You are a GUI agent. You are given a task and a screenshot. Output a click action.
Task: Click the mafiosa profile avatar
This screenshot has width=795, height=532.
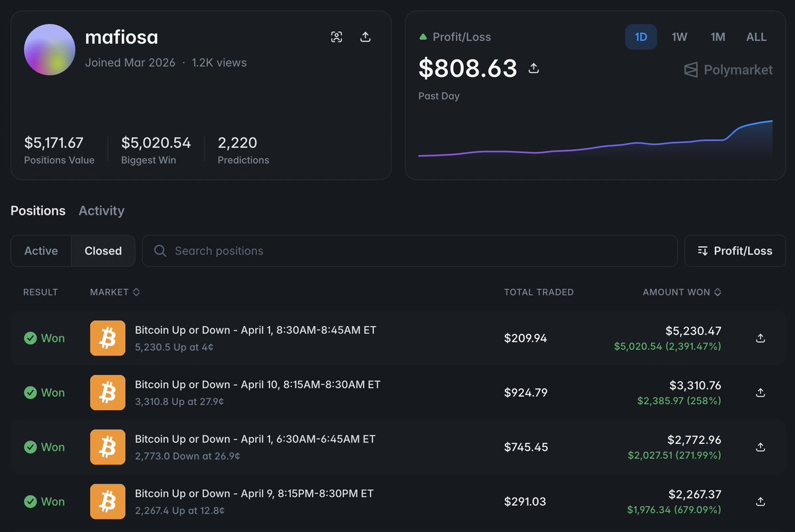coord(50,50)
